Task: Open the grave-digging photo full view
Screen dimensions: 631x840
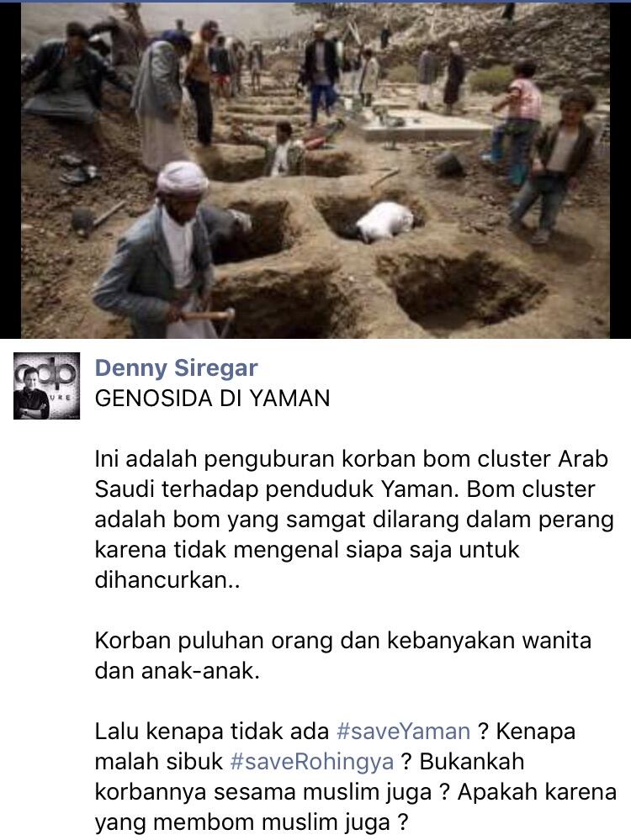Action: click(x=315, y=171)
